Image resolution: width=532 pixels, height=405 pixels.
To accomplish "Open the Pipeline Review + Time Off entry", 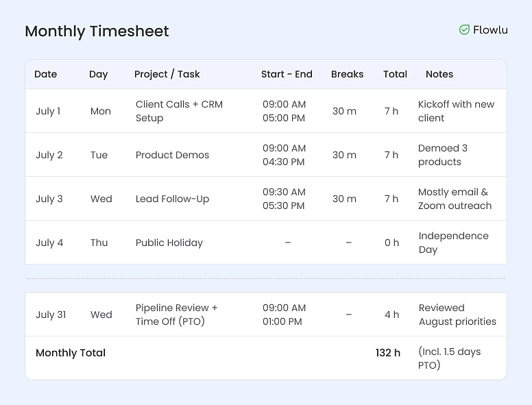I will click(x=176, y=315).
